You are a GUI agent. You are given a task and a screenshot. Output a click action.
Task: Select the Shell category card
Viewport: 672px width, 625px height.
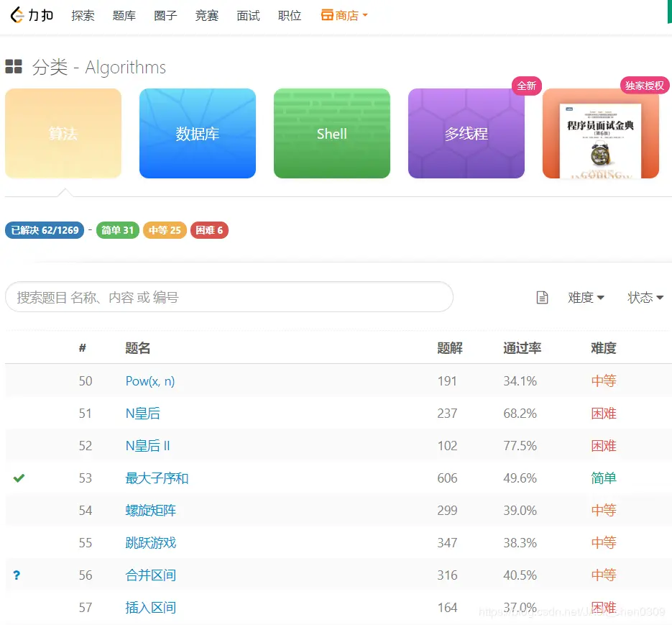click(332, 133)
